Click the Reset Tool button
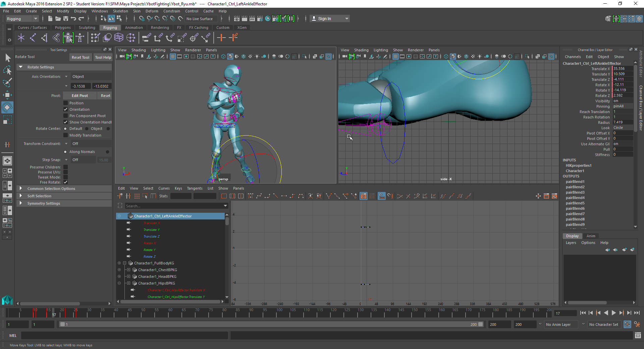644x349 pixels. (80, 57)
